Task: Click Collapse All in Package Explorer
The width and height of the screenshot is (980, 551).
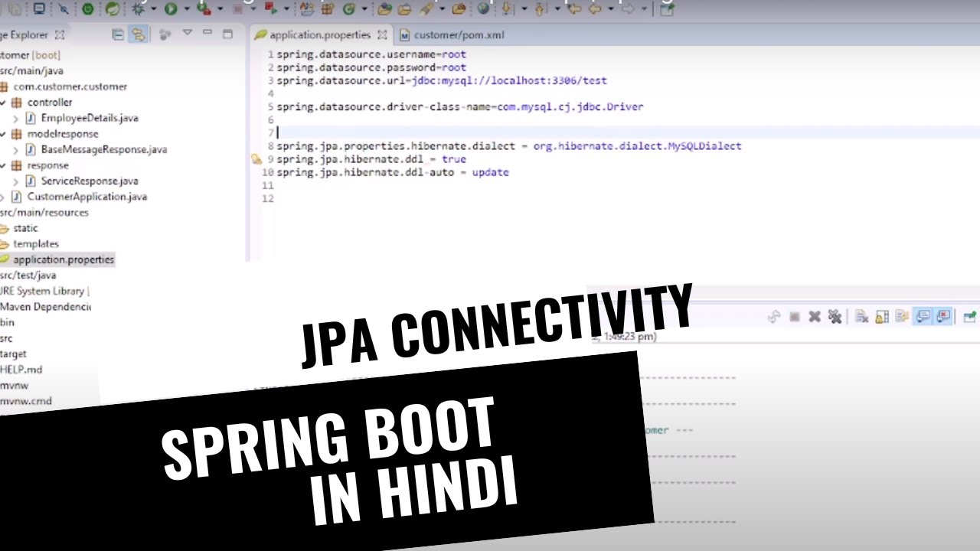Action: click(x=118, y=34)
